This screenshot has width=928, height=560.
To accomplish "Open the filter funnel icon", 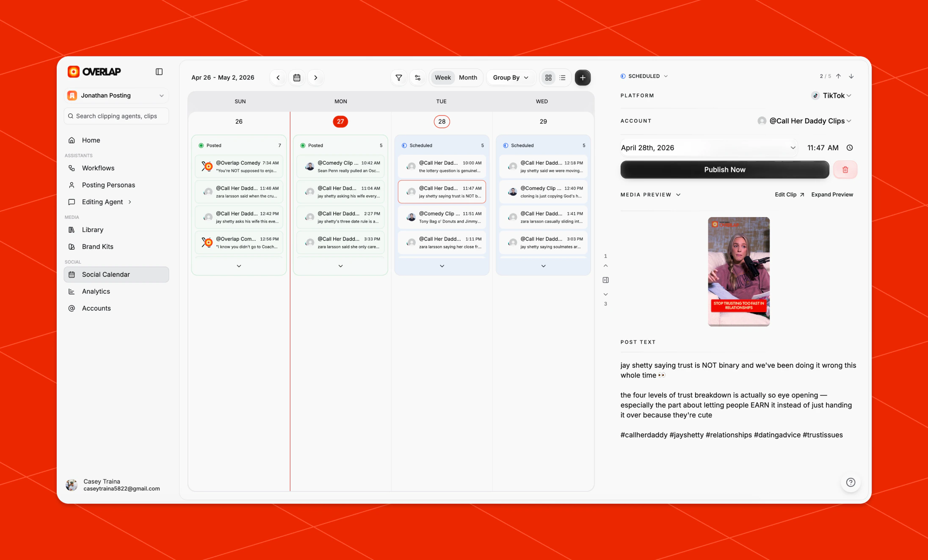I will pyautogui.click(x=399, y=78).
